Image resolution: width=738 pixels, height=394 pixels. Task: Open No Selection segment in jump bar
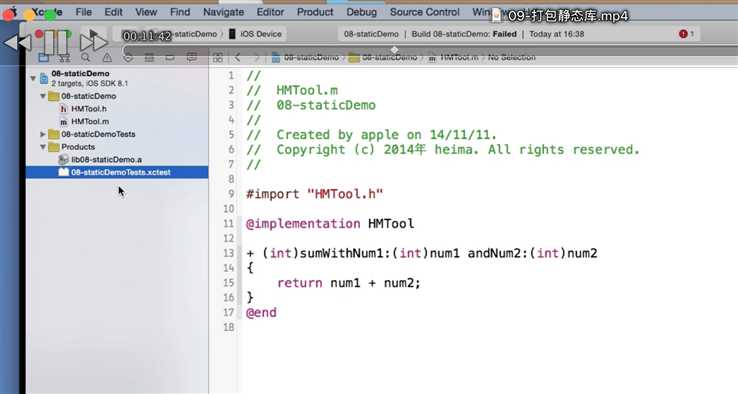(x=512, y=57)
